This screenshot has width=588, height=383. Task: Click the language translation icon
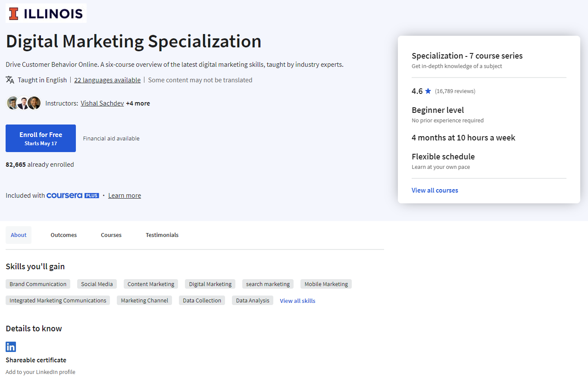[9, 80]
